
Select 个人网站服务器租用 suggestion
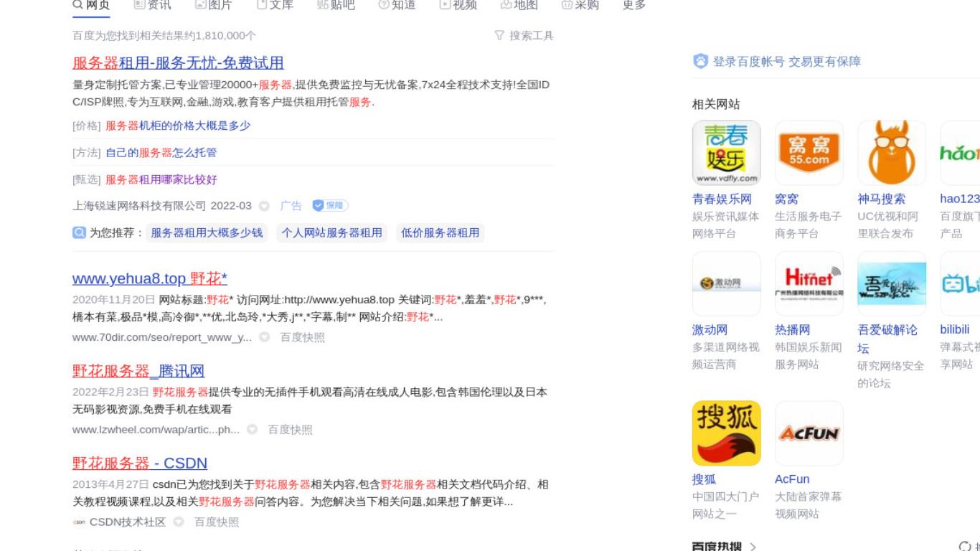(331, 233)
